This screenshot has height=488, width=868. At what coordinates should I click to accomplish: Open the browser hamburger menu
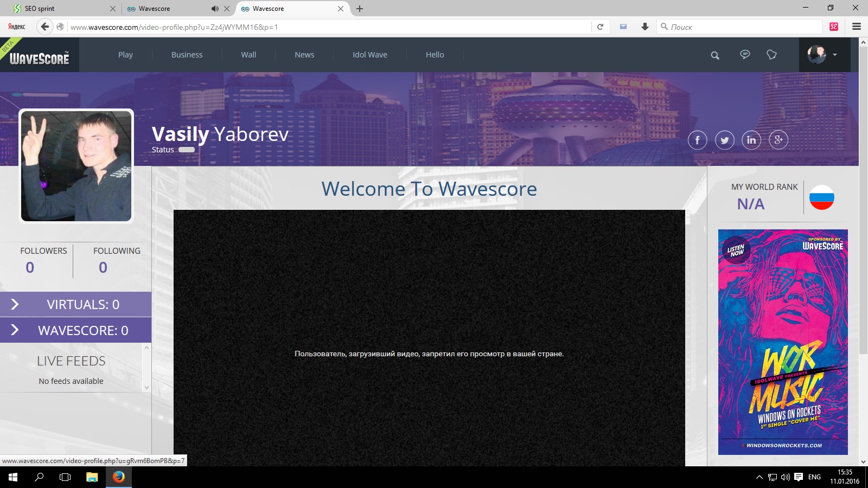click(x=857, y=27)
